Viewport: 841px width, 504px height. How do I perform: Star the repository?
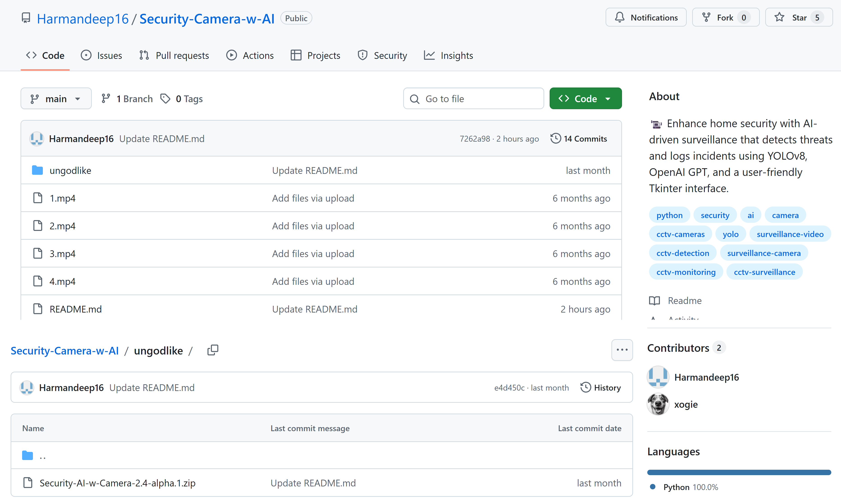tap(798, 18)
